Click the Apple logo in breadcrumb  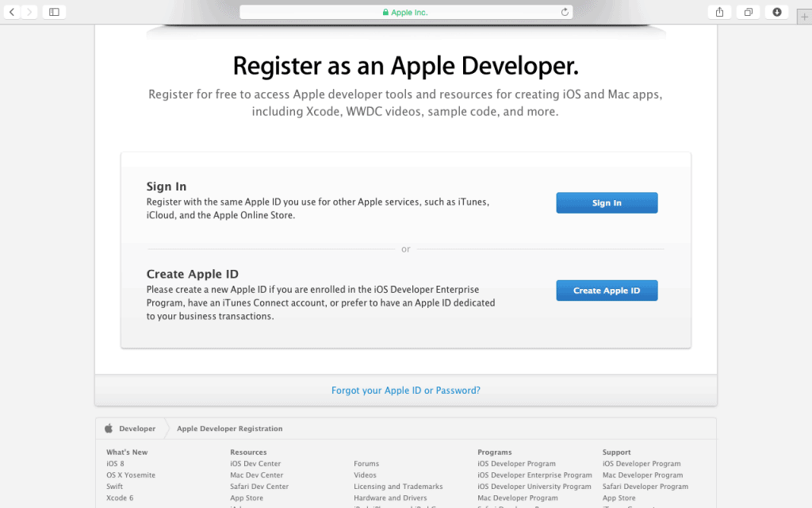click(108, 428)
